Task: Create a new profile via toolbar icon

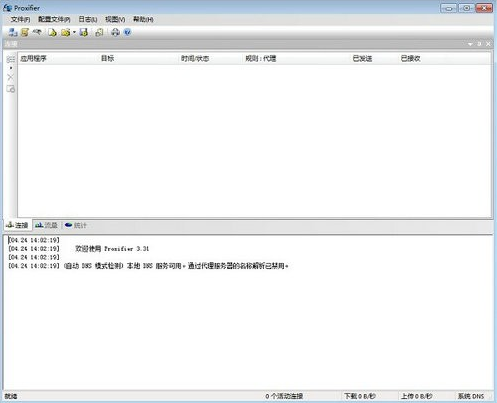Action: 52,32
